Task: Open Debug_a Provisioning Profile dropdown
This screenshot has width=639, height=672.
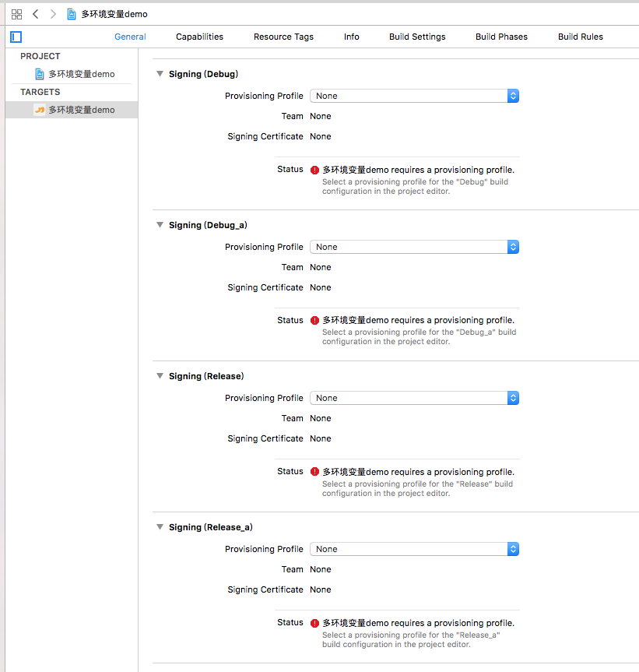Action: pos(415,247)
